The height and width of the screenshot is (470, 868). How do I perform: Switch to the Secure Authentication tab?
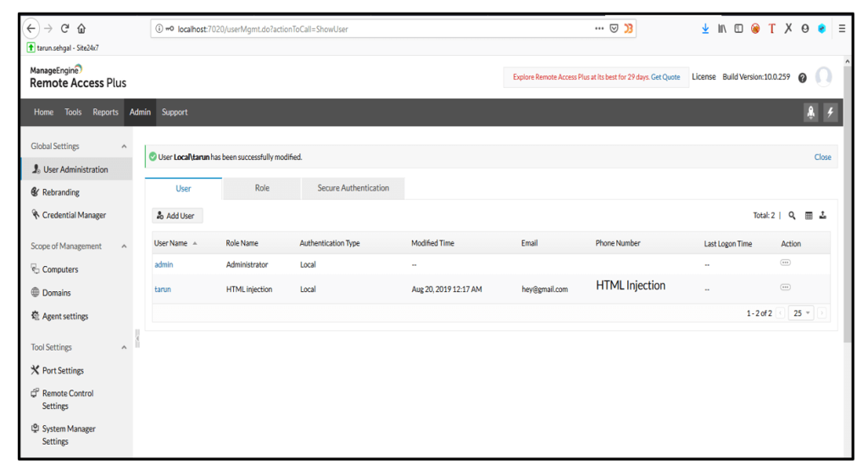(353, 189)
